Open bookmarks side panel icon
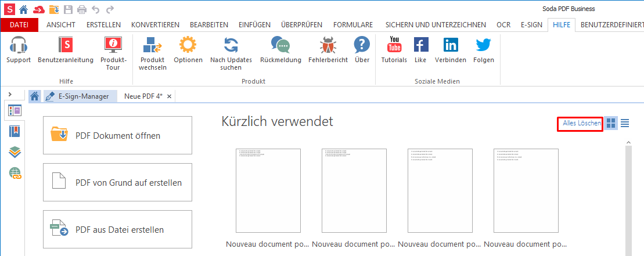 15,131
